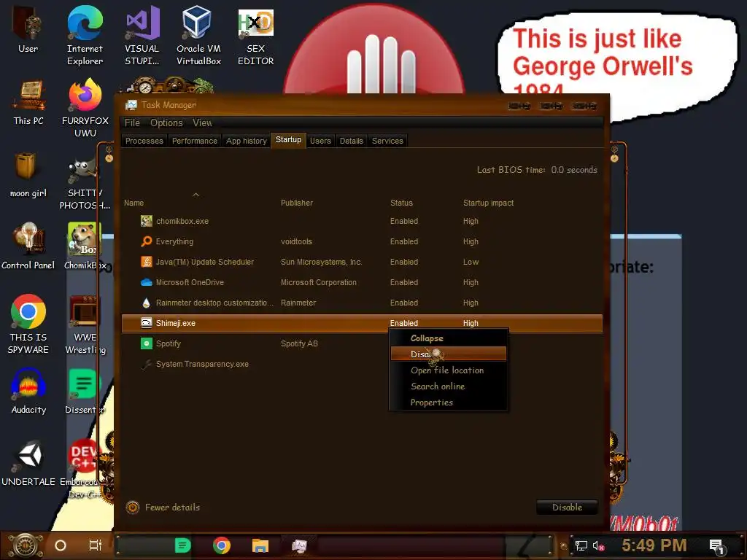The height and width of the screenshot is (560, 747).
Task: Launch THIS IS SPYWARE Chrome desktop icon
Action: pyautogui.click(x=28, y=324)
